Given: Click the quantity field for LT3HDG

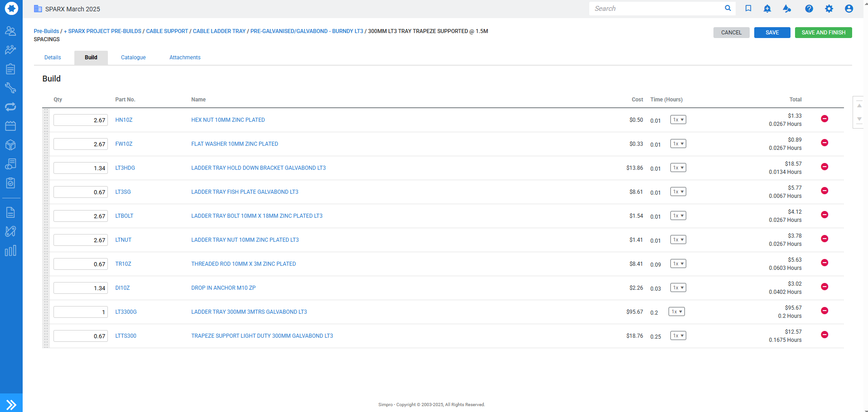Looking at the screenshot, I should tap(81, 168).
